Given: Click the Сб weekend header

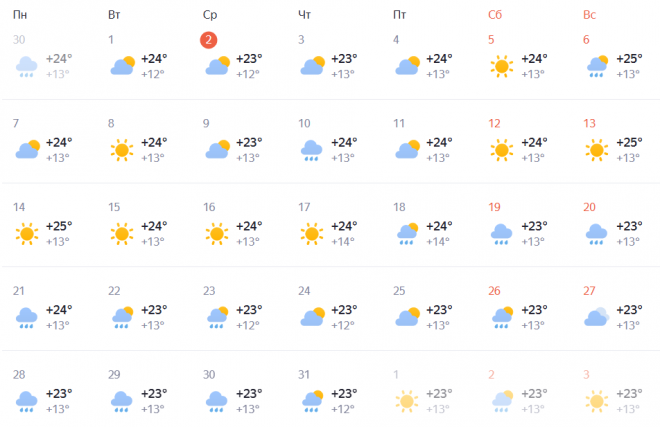Looking at the screenshot, I should [x=495, y=15].
